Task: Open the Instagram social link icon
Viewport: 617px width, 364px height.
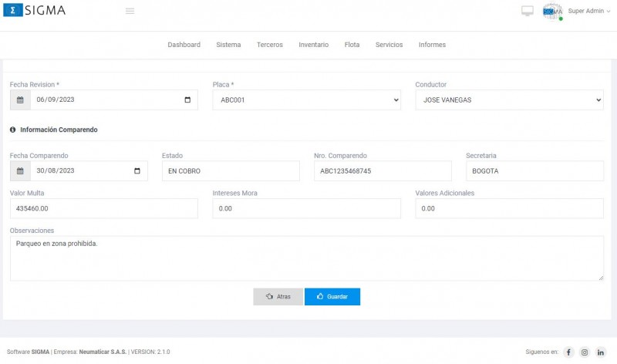Action: (585, 352)
